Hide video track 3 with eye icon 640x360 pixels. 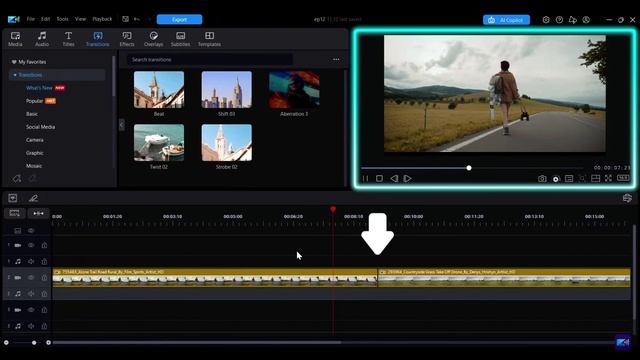tap(31, 310)
